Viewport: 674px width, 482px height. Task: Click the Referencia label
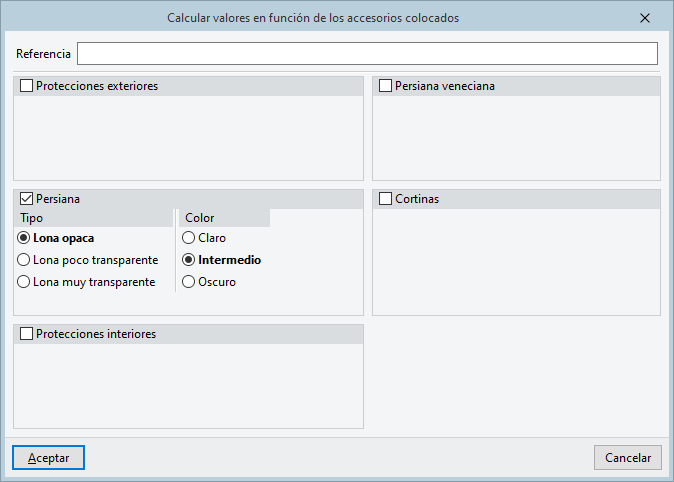pyautogui.click(x=43, y=53)
